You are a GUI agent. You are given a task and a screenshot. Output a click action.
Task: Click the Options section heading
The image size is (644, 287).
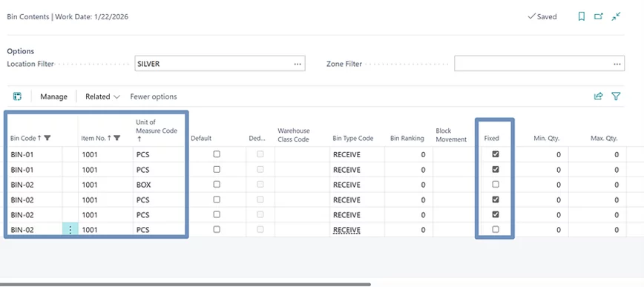coord(21,51)
